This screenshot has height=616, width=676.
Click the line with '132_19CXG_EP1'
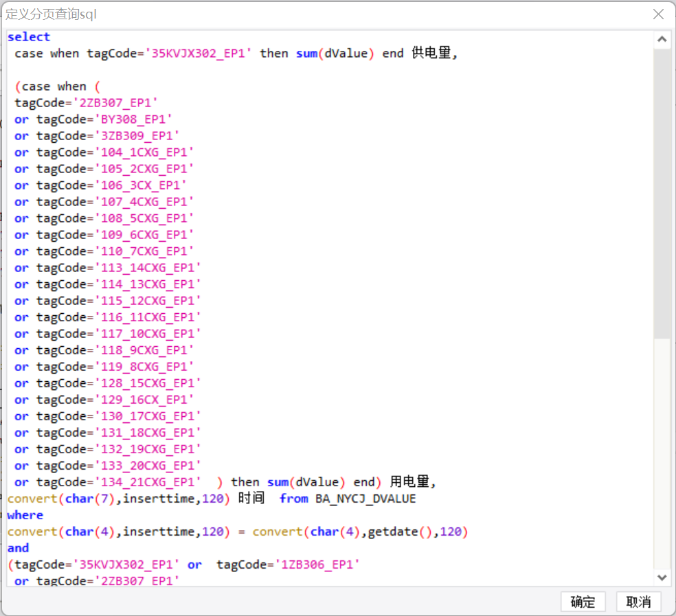click(108, 449)
